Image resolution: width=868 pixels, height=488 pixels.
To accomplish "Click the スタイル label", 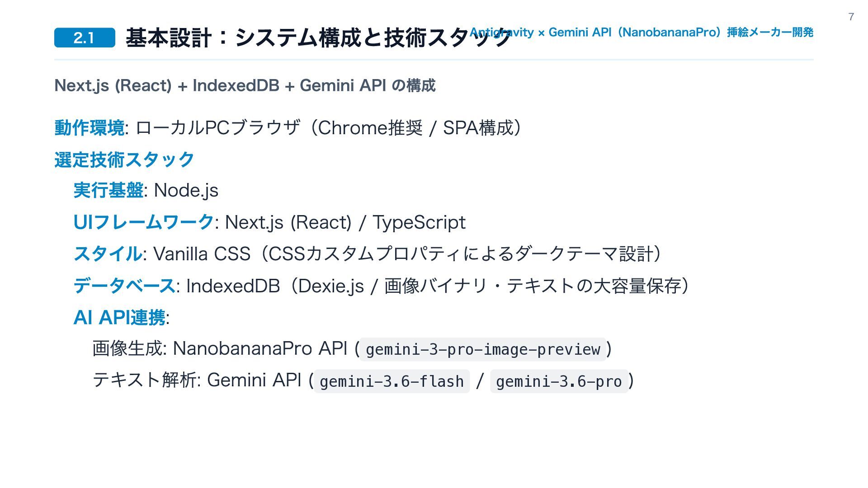I will pyautogui.click(x=108, y=253).
